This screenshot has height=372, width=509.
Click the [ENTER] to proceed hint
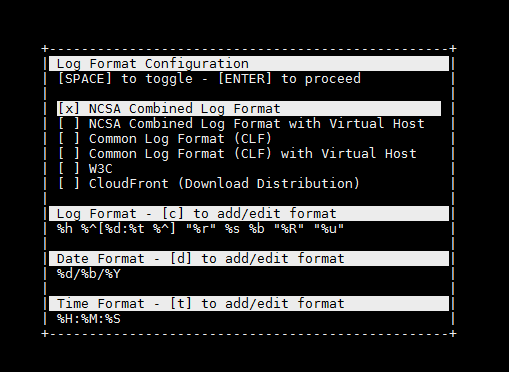coord(289,79)
